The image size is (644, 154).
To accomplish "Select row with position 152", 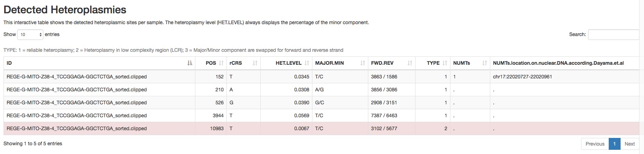I will coord(322,77).
